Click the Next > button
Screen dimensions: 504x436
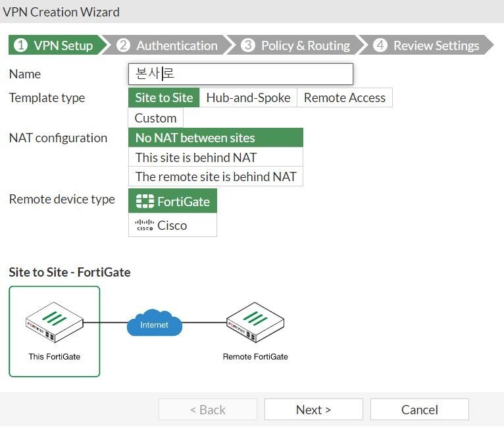click(x=314, y=410)
